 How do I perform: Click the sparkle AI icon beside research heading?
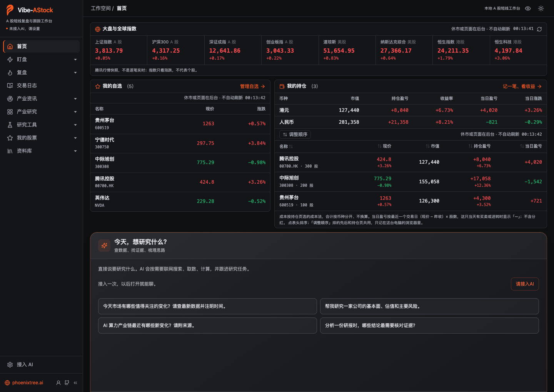[104, 246]
